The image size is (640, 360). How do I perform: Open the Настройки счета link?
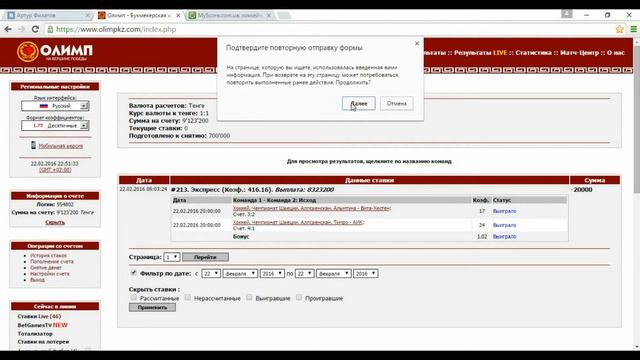49,274
